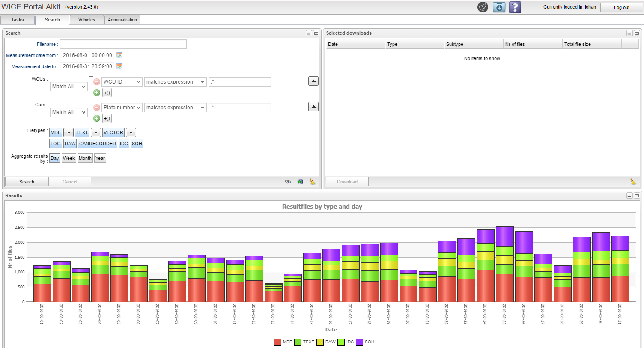Open the WCUs Match All dropdown
The width and height of the screenshot is (644, 348).
(x=69, y=87)
